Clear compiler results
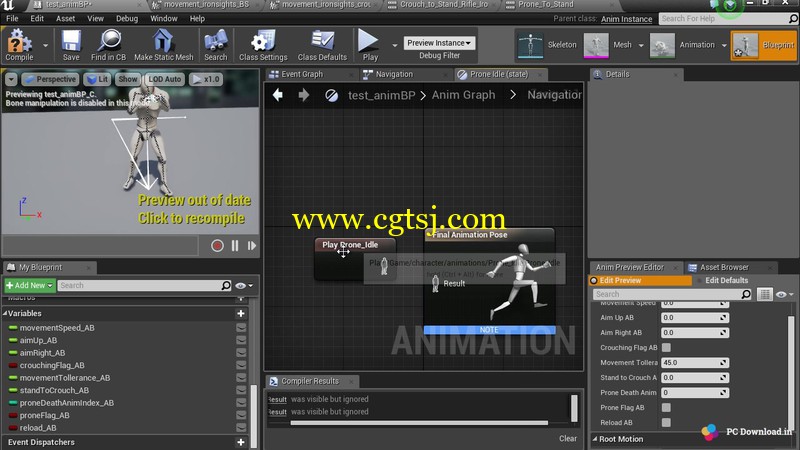This screenshot has height=450, width=800. (567, 439)
